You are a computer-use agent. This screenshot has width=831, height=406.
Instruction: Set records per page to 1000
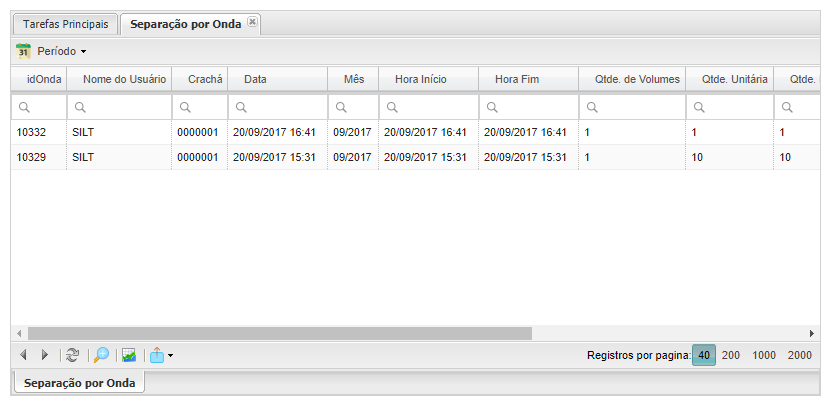tap(764, 355)
